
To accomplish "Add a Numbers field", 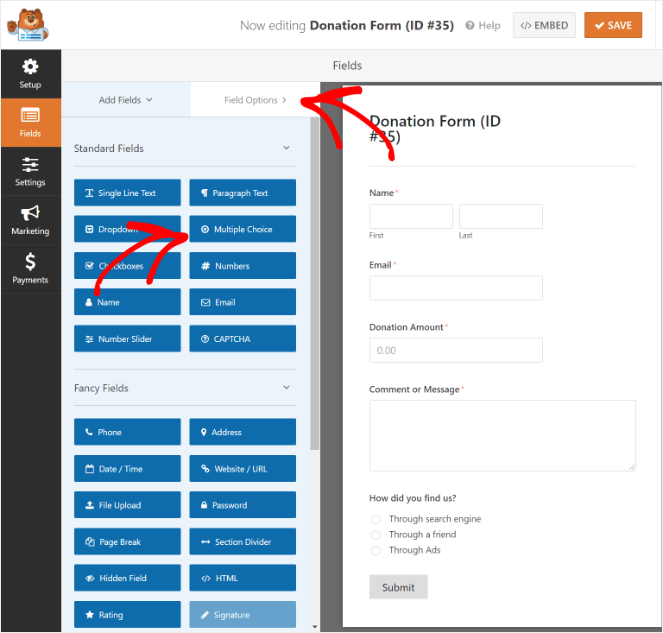I will pyautogui.click(x=242, y=266).
